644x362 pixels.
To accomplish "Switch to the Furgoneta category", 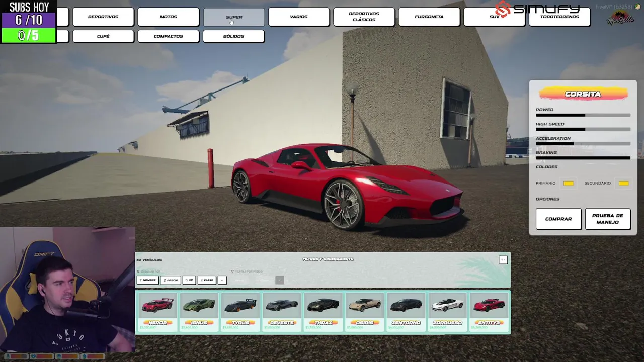I will tap(429, 17).
